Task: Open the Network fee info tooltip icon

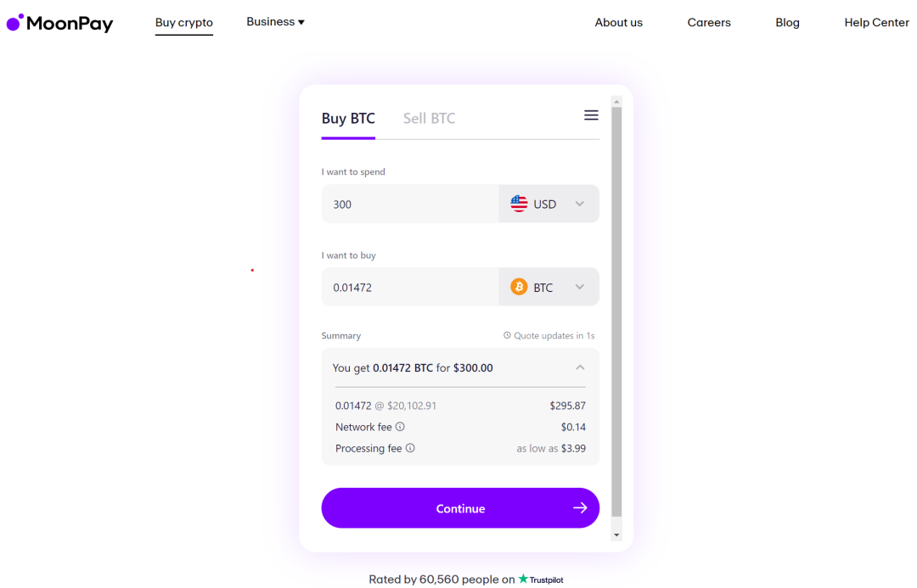Action: pos(400,427)
